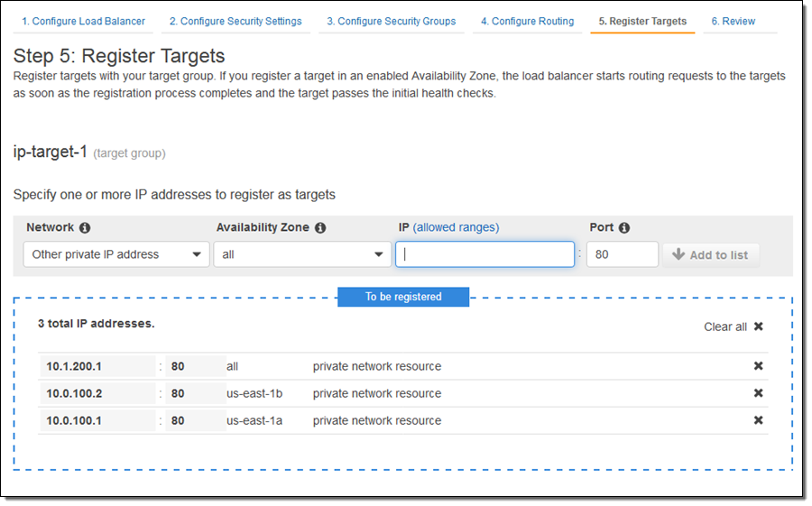Click the Port info icon
The height and width of the screenshot is (506, 812).
[x=624, y=228]
